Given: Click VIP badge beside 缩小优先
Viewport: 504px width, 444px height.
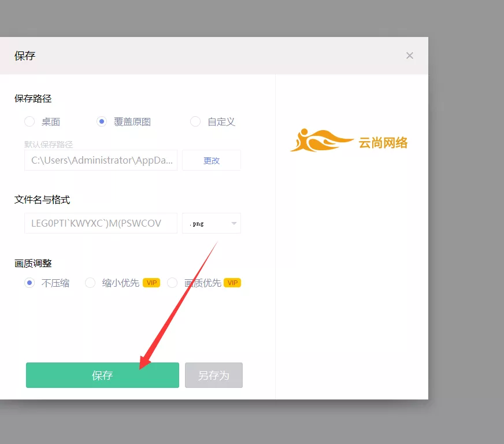Looking at the screenshot, I should [x=151, y=283].
